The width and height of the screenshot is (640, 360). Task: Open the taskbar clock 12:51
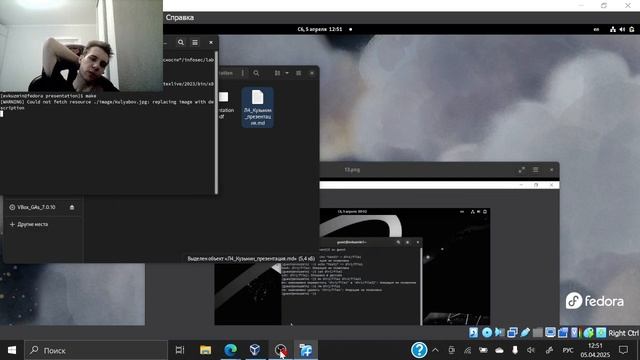point(595,350)
